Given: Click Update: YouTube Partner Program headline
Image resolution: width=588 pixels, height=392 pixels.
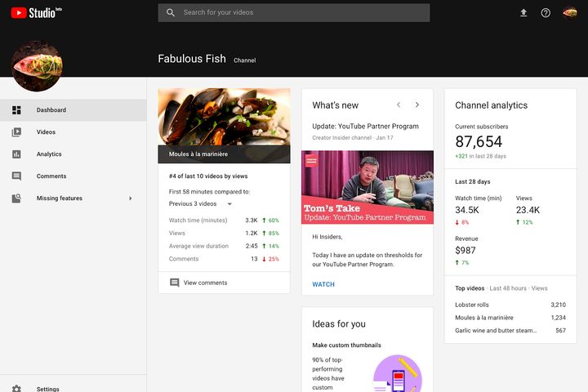Looking at the screenshot, I should click(x=365, y=126).
